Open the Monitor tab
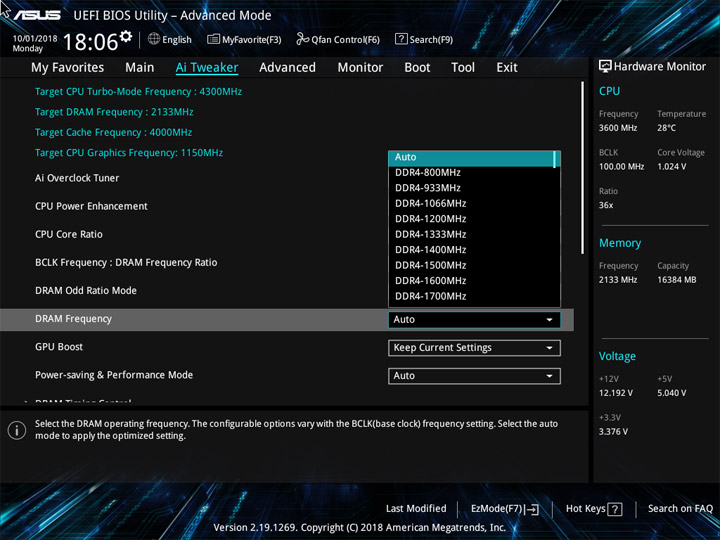720x540 pixels. pyautogui.click(x=360, y=68)
